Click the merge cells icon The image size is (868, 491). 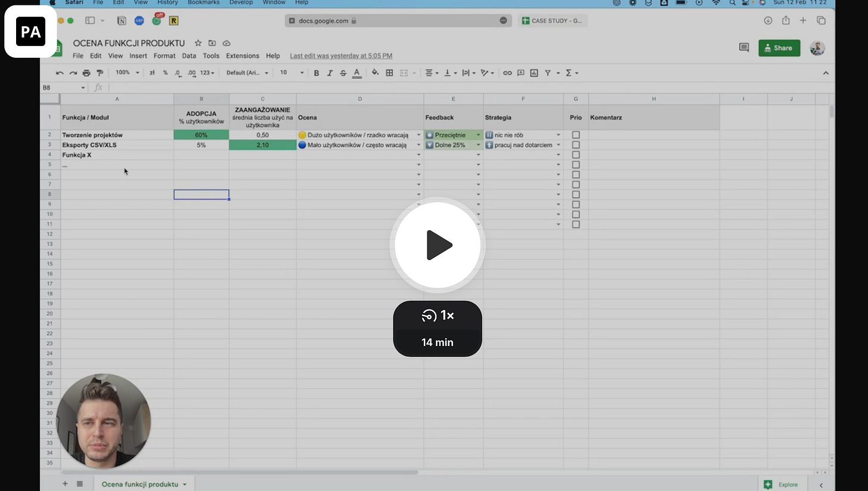[x=404, y=73]
